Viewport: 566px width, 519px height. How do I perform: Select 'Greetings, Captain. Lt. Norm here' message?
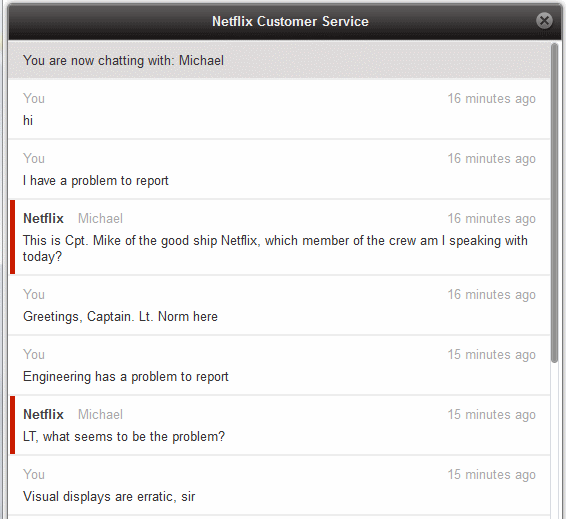coord(120,317)
